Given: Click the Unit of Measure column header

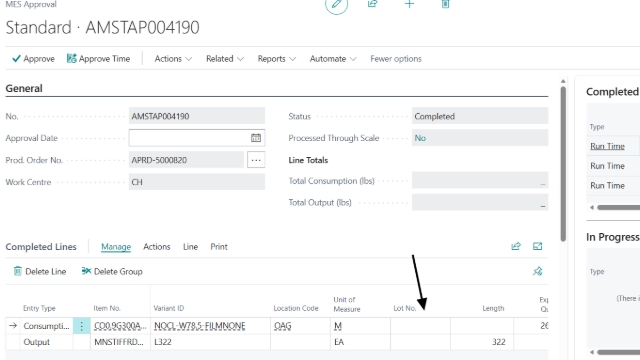Looking at the screenshot, I should [x=347, y=304].
